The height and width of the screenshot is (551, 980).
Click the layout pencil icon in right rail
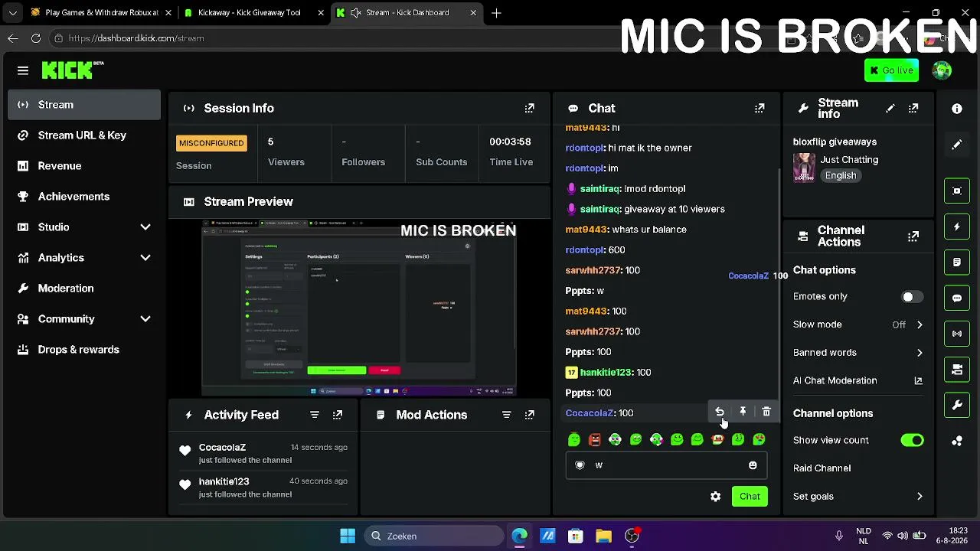957,145
